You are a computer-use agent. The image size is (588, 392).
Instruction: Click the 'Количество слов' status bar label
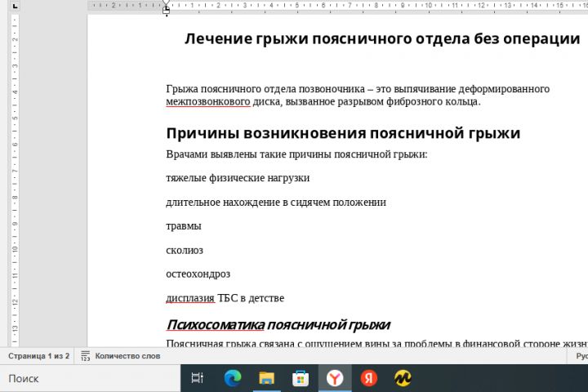127,356
